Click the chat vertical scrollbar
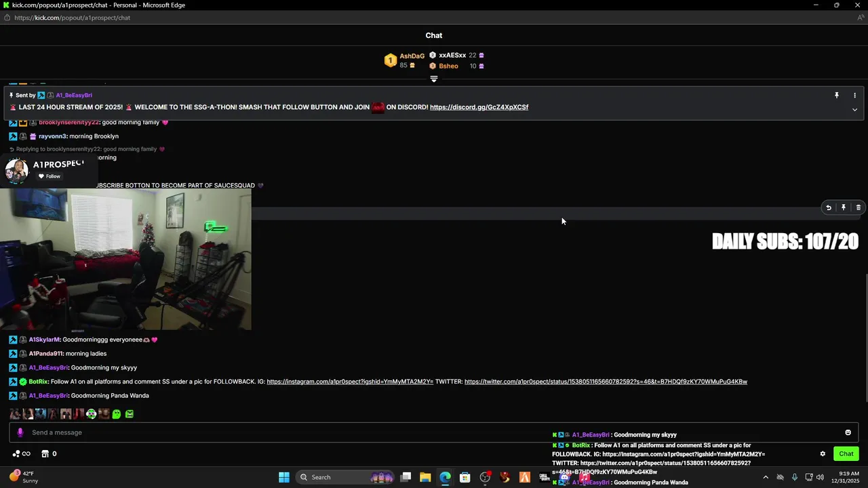The image size is (868, 488). [866, 338]
